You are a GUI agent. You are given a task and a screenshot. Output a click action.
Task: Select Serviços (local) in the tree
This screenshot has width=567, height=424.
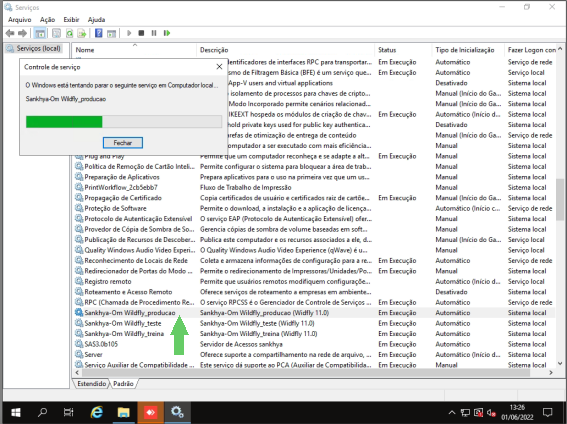coord(34,48)
